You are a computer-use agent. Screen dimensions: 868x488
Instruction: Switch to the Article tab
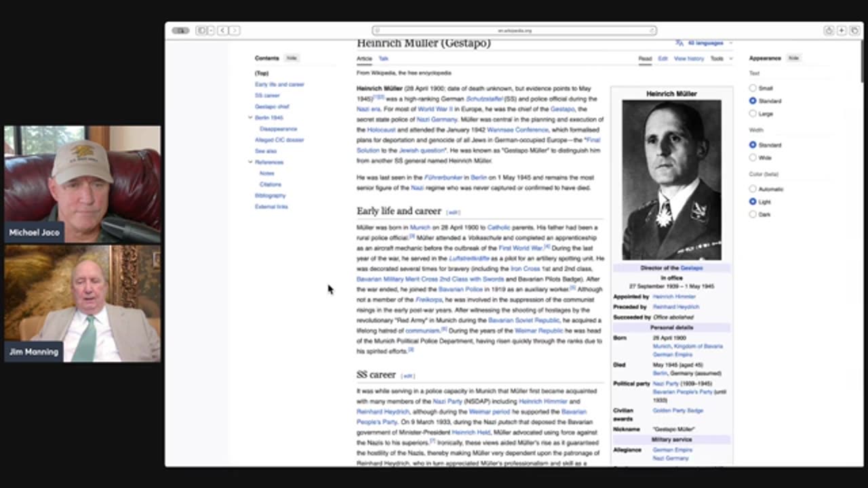pyautogui.click(x=364, y=59)
